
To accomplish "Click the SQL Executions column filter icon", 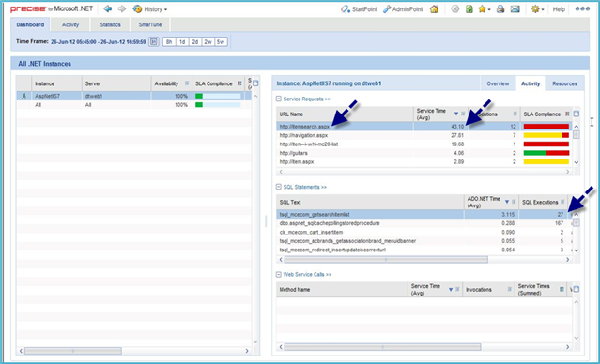I will tap(562, 202).
